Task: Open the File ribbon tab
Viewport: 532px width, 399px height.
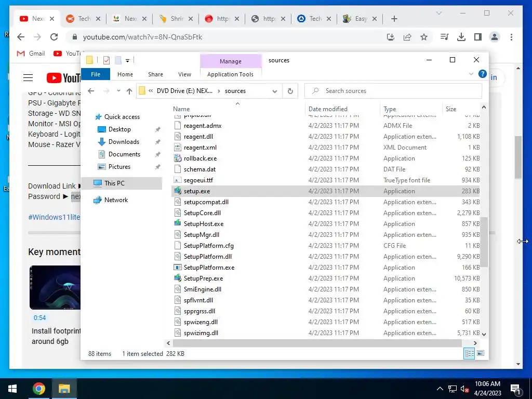Action: point(96,74)
